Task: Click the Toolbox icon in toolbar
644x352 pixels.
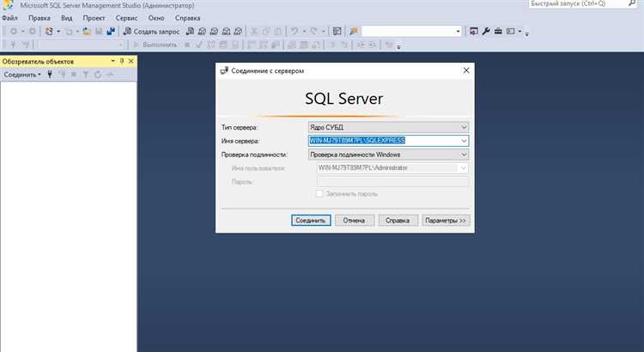Action: [497, 31]
